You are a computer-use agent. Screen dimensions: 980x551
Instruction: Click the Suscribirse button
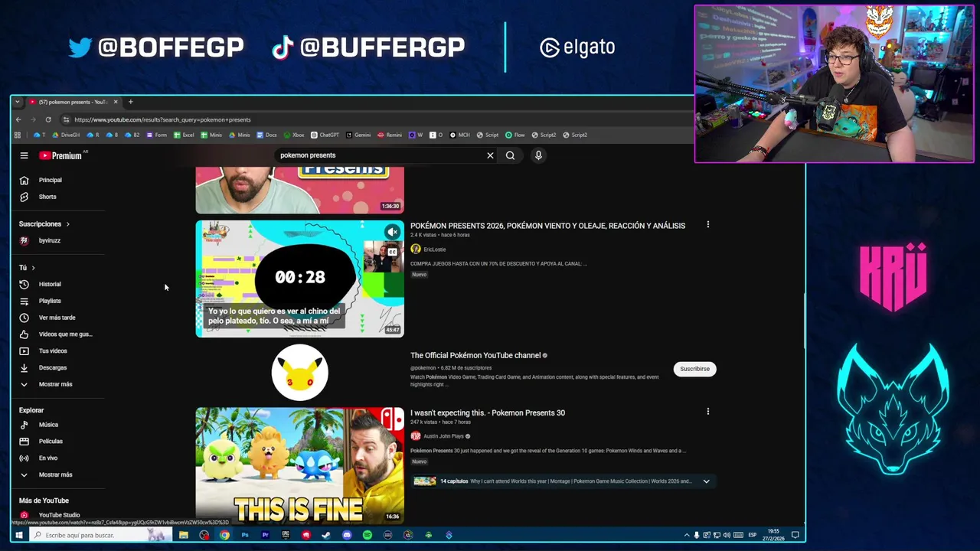[x=694, y=369]
